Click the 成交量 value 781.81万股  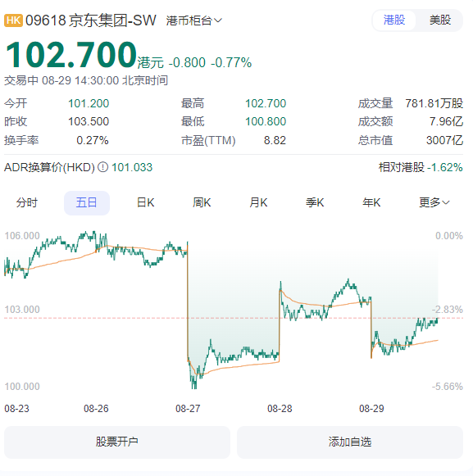[434, 104]
